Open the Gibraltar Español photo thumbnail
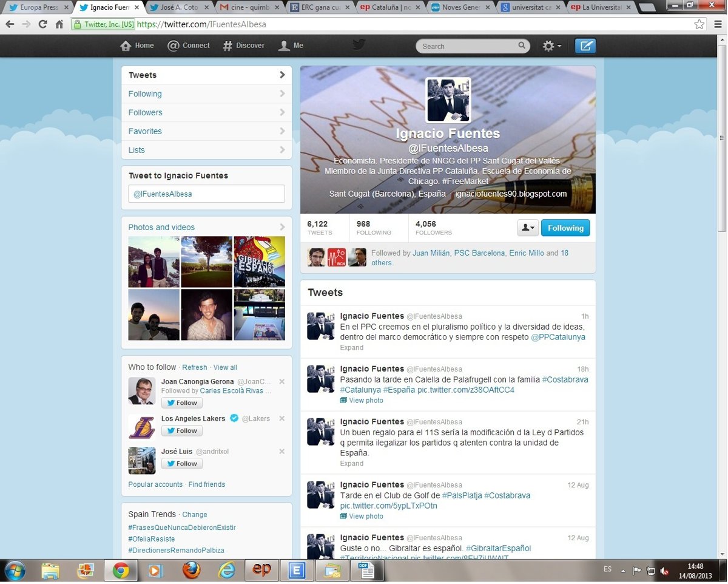Screen dimensions: 728x584 point(259,262)
